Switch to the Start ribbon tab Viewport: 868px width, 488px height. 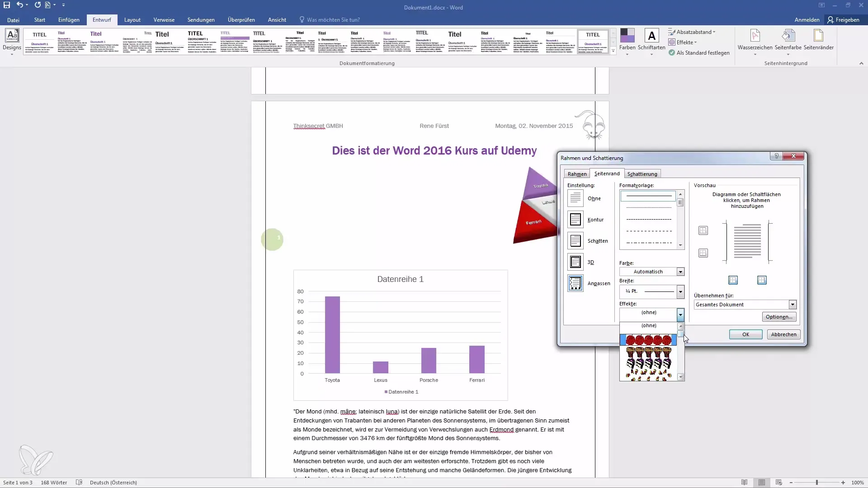40,20
